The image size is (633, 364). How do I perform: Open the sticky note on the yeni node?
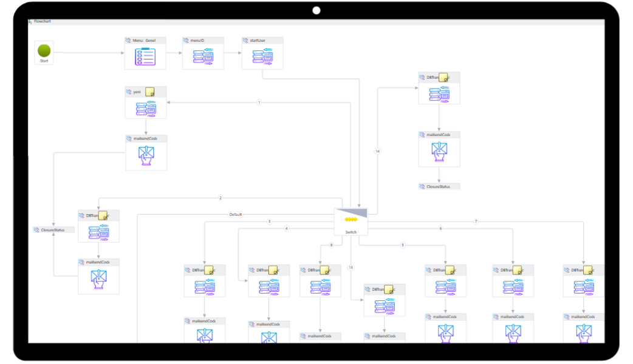[149, 92]
